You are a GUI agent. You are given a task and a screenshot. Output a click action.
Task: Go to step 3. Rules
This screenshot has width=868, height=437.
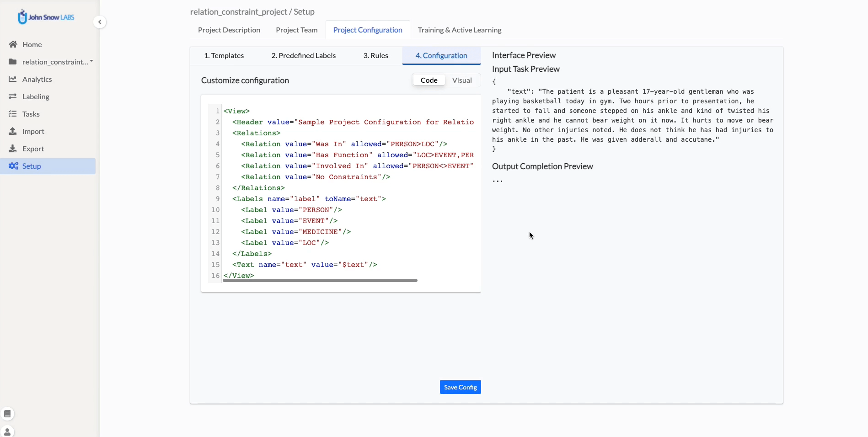click(x=376, y=55)
